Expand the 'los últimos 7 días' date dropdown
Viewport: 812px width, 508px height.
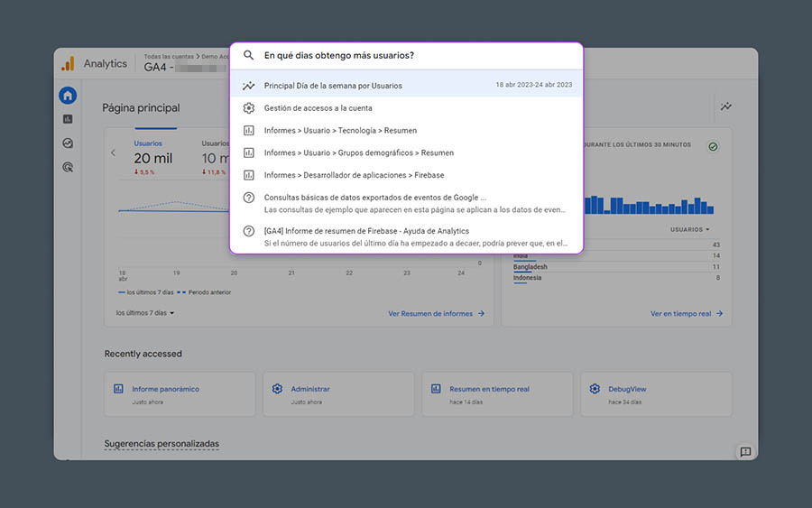[145, 313]
